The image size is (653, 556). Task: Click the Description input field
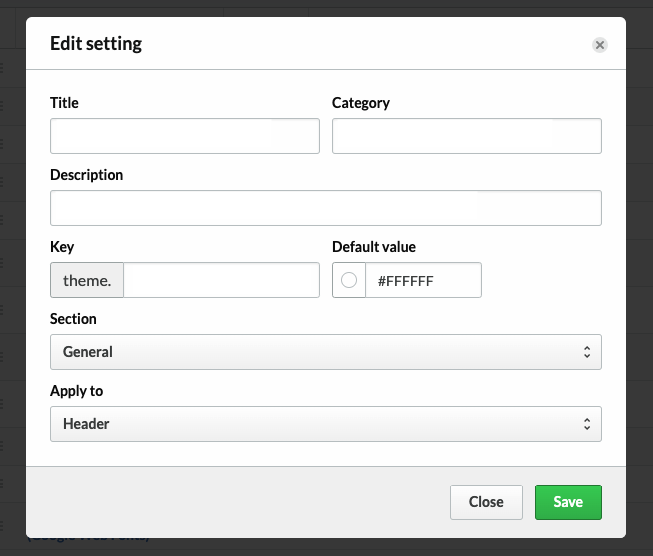click(326, 208)
